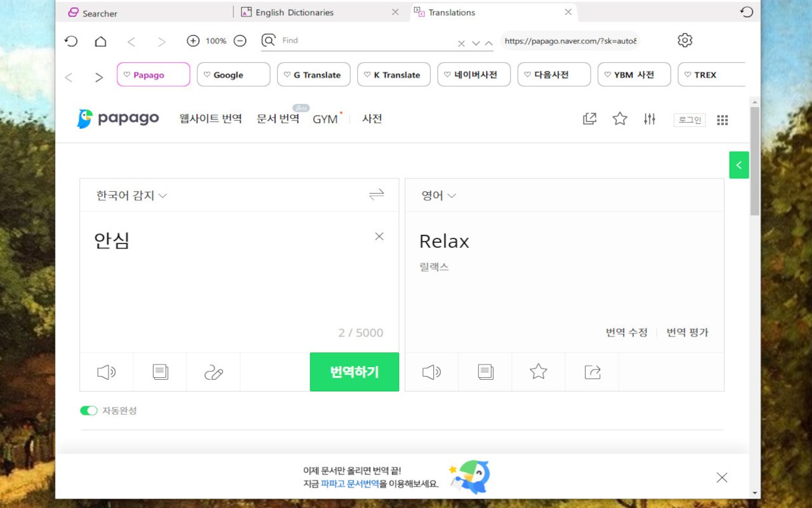
Task: Jump to next find match arrow
Action: (x=476, y=43)
